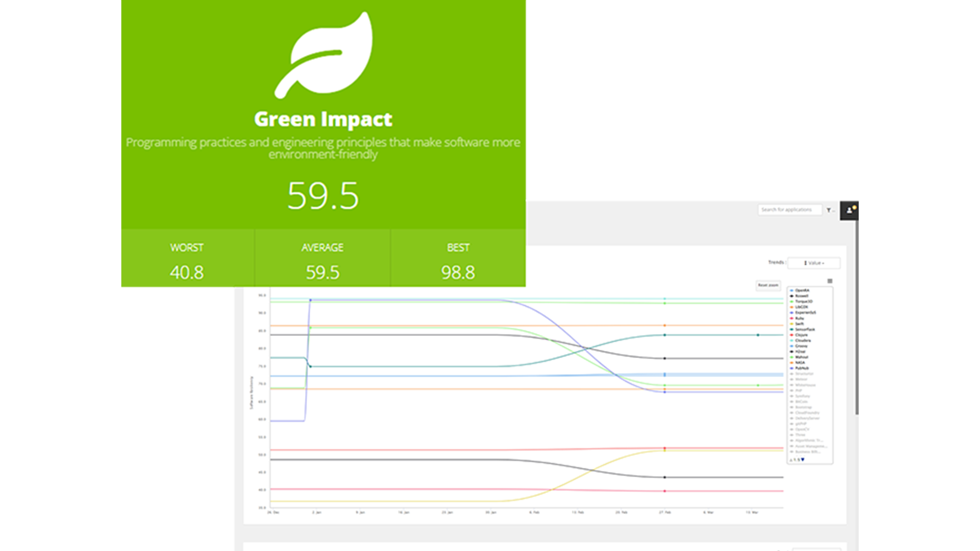This screenshot has height=551, width=980.
Task: Open the Trends Value dropdown
Action: pyautogui.click(x=814, y=263)
